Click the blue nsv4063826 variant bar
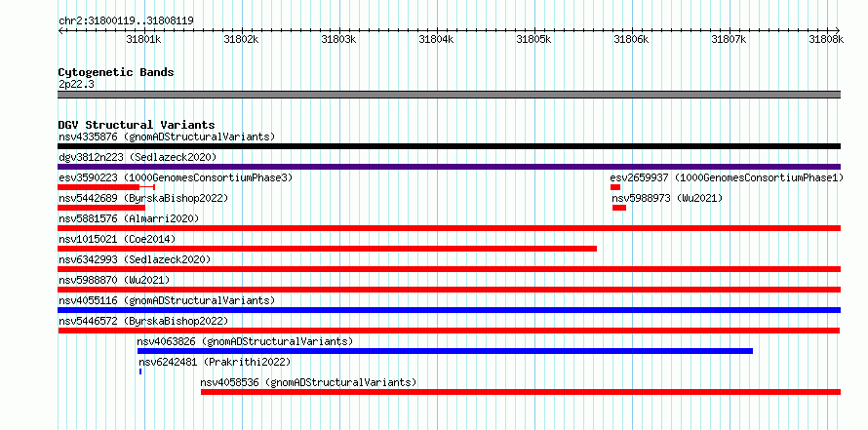Image resolution: width=868 pixels, height=430 pixels. tap(445, 351)
